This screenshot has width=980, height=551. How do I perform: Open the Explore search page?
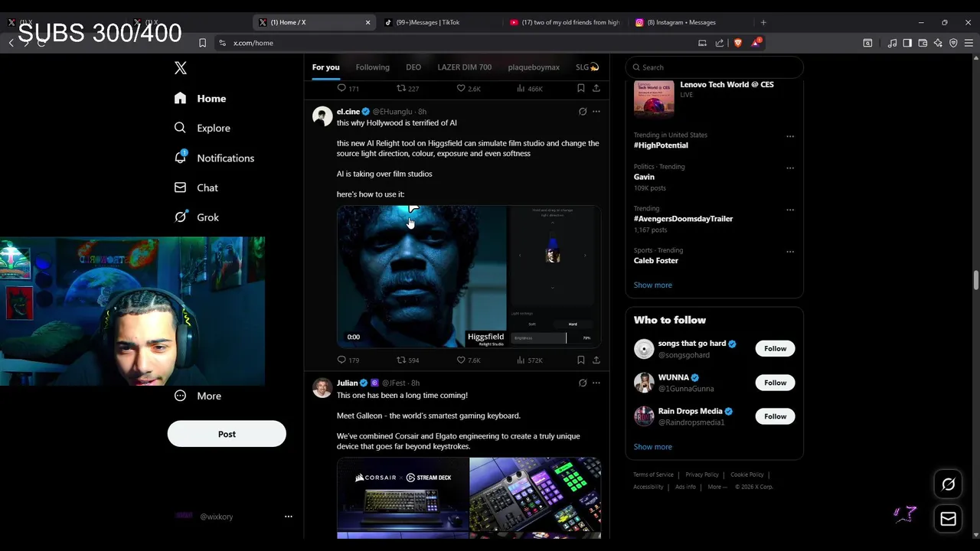(202, 128)
